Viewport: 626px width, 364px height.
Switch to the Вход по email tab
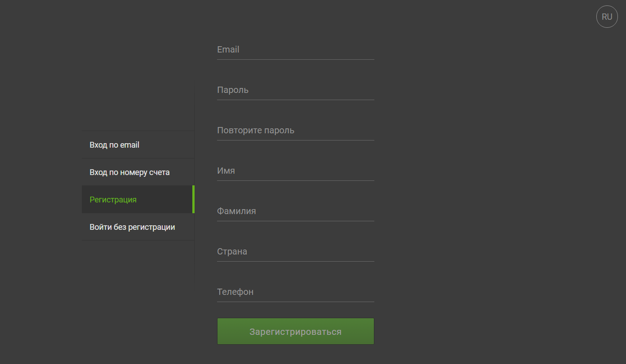(x=138, y=145)
